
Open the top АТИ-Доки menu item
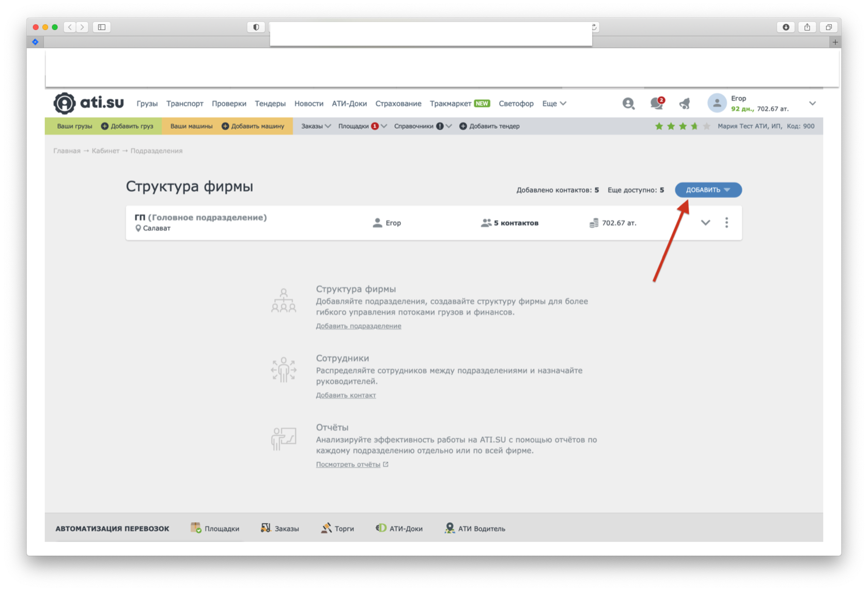coord(349,103)
